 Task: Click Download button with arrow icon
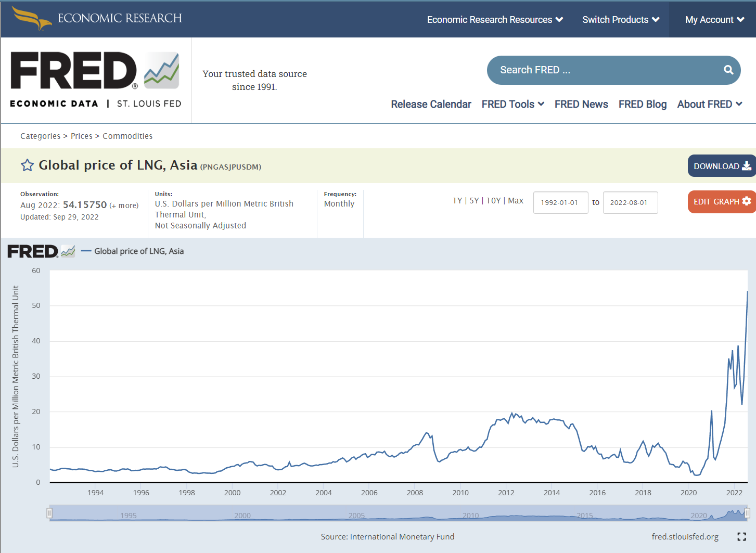point(722,166)
